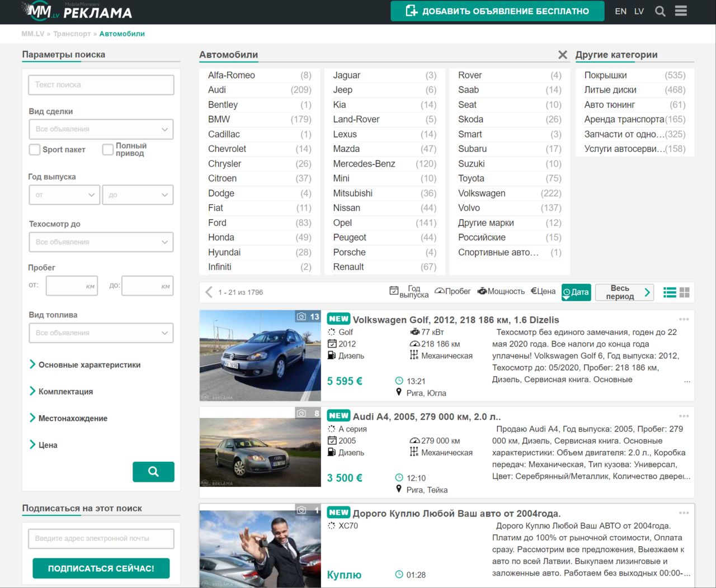This screenshot has width=716, height=588.
Task: Open the Volkswagen Golf car thumbnail
Action: (260, 355)
